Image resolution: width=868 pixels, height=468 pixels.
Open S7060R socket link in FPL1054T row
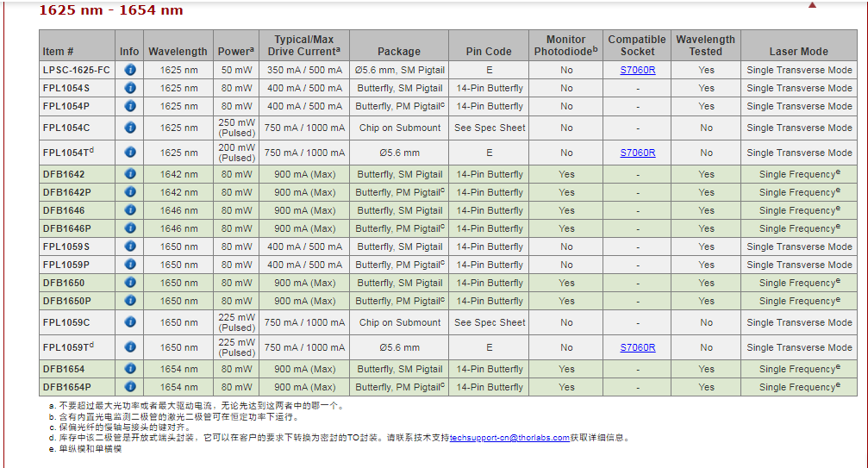pyautogui.click(x=637, y=153)
